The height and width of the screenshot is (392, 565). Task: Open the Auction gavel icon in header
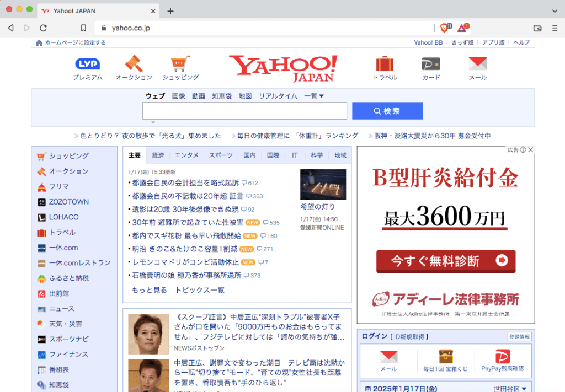click(134, 63)
